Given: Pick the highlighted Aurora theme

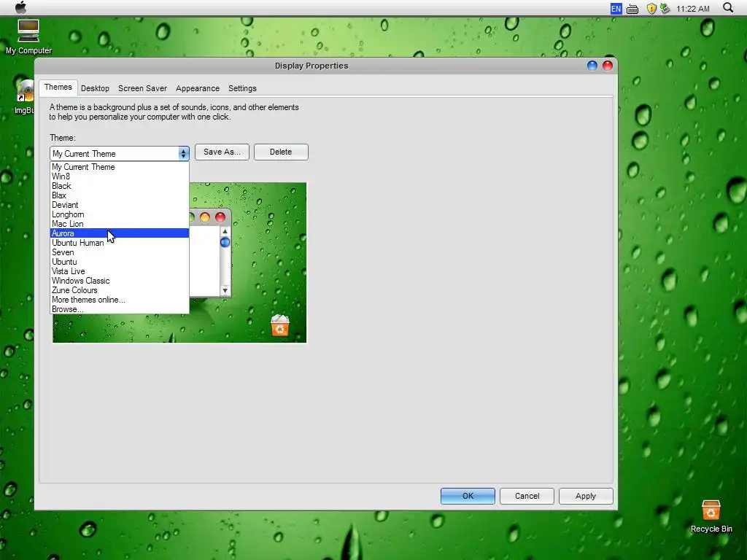Looking at the screenshot, I should [120, 233].
